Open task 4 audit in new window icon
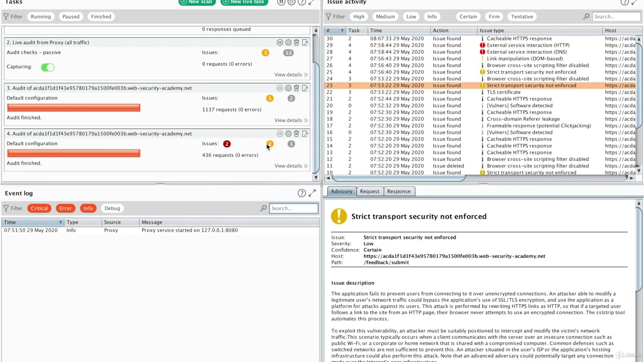The width and height of the screenshot is (644, 362). [x=305, y=134]
